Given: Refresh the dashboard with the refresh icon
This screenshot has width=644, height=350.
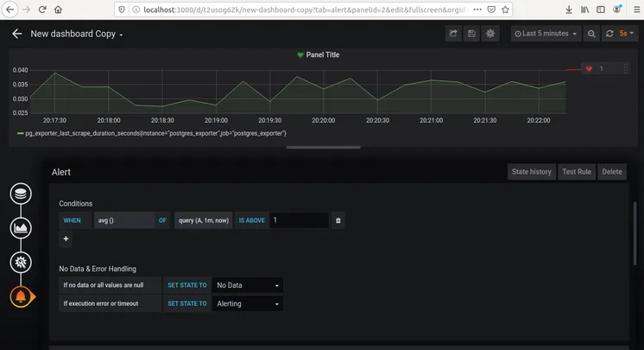Looking at the screenshot, I should [x=609, y=34].
